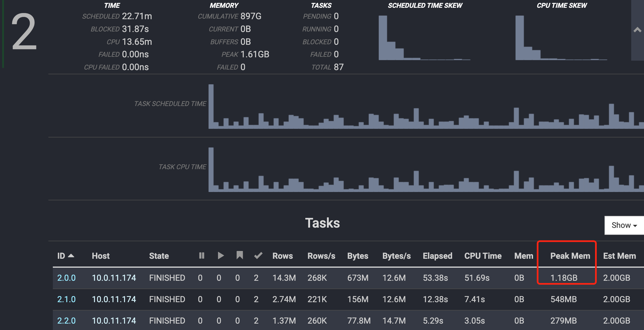Sort by Est Mem column header
644x330 pixels.
pyautogui.click(x=619, y=256)
